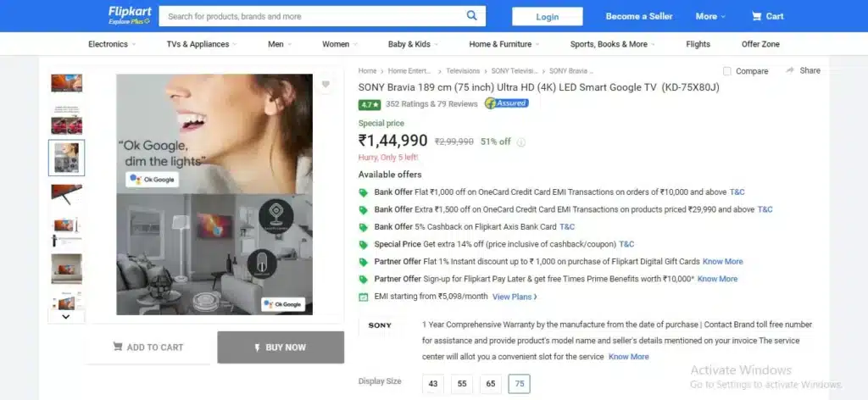This screenshot has height=400, width=868.
Task: Click the tag icon beside Special Price offer
Action: click(363, 245)
